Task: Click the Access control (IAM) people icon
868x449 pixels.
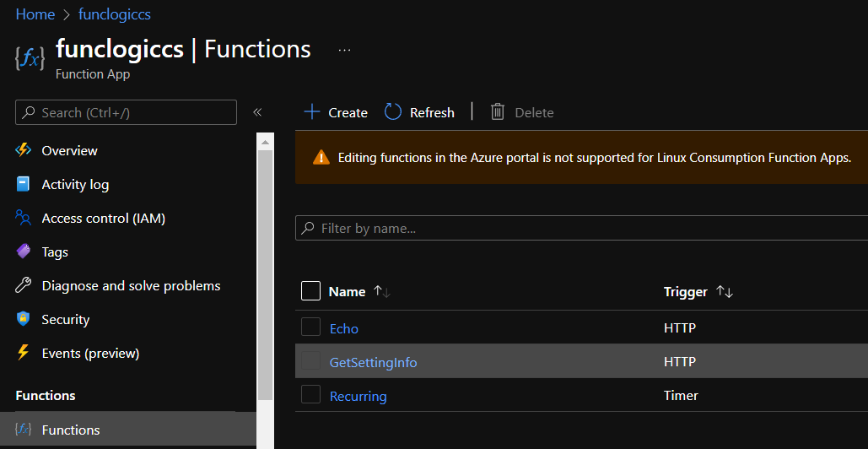Action: pyautogui.click(x=24, y=218)
